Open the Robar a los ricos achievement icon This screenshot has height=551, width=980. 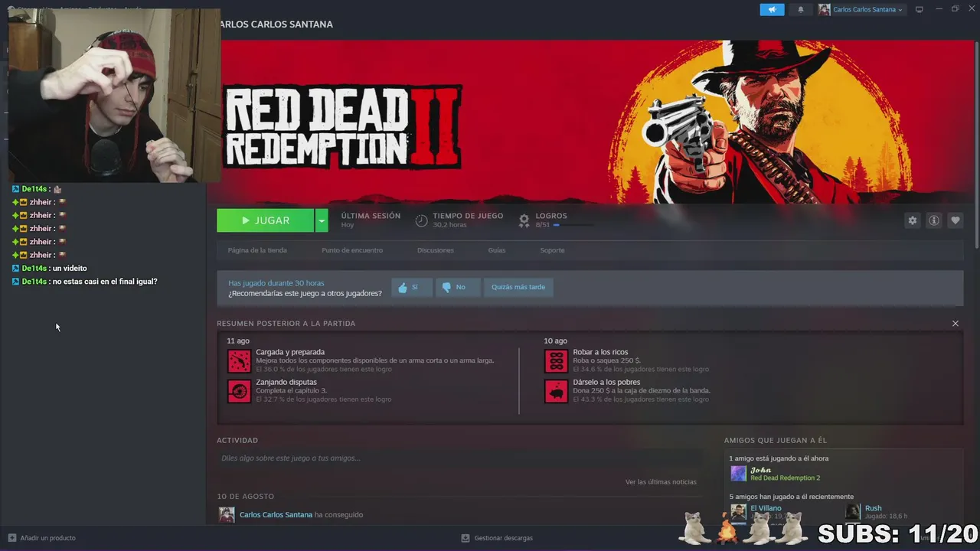tap(556, 360)
